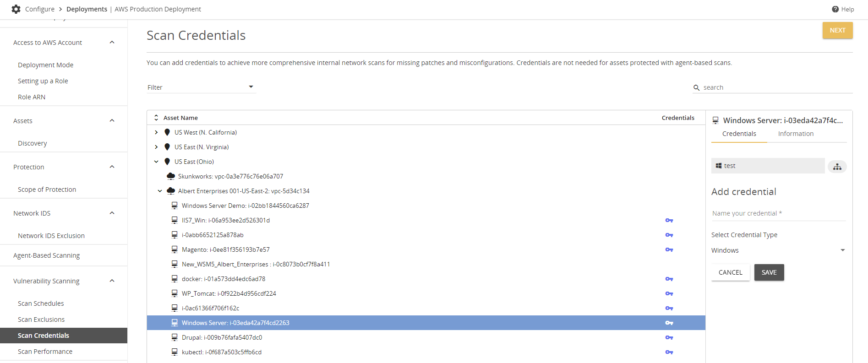
Task: Collapse the Assets sidebar section
Action: pos(112,121)
